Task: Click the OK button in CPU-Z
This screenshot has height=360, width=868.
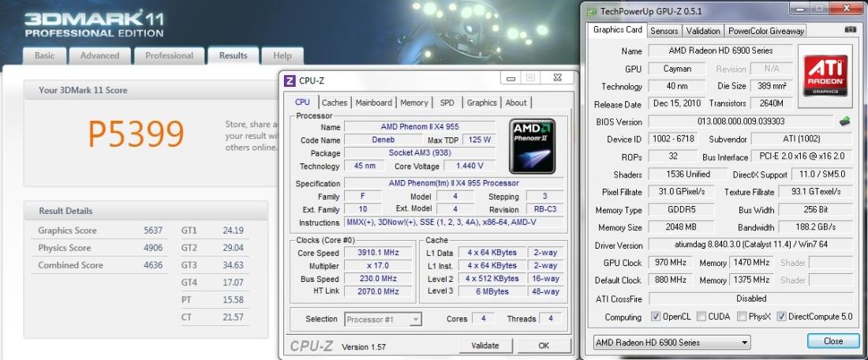Action: (544, 345)
